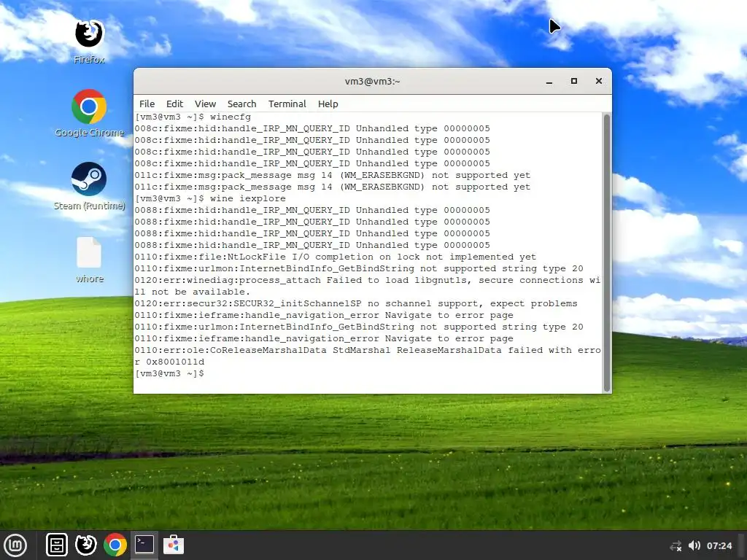
Task: Open the Edit menu in terminal
Action: [x=174, y=104]
